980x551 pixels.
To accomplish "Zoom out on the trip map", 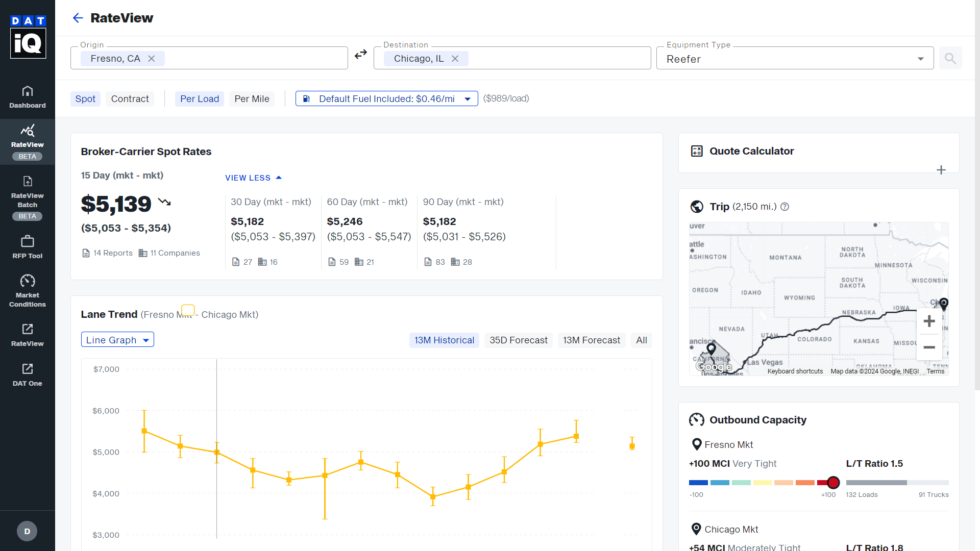I will 929,347.
